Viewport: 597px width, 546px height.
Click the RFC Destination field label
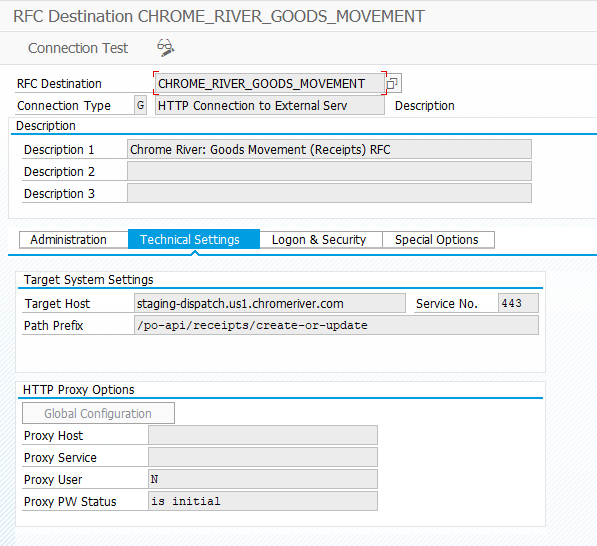click(59, 84)
